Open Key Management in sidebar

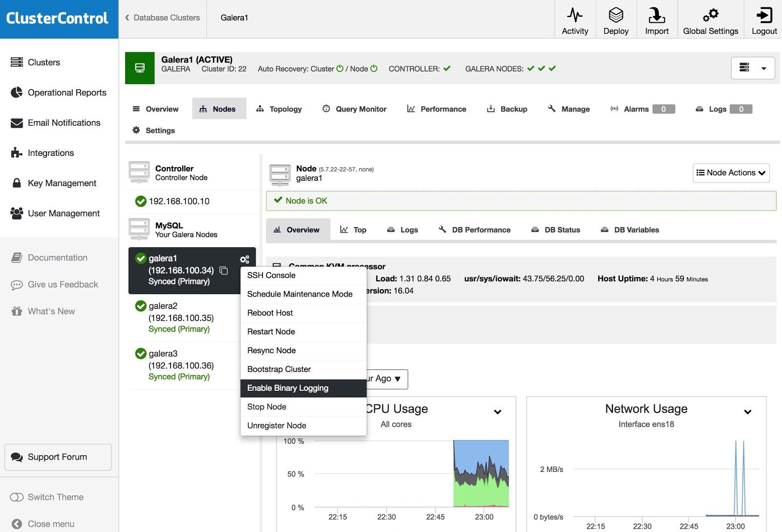click(54, 183)
